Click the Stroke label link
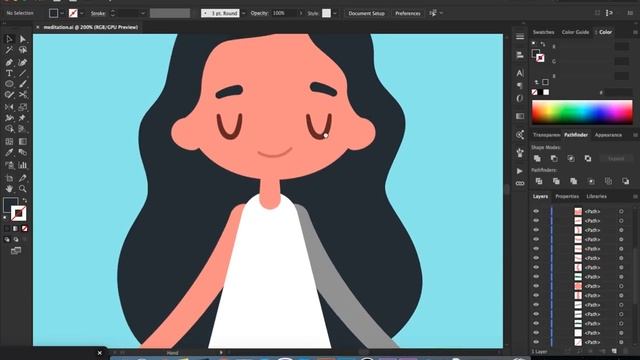640x360 pixels. 98,13
